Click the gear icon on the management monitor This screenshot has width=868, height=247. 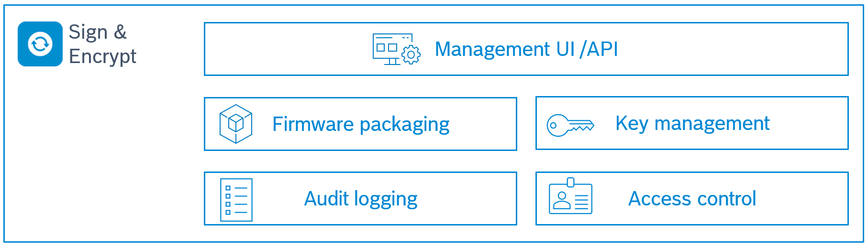click(411, 55)
